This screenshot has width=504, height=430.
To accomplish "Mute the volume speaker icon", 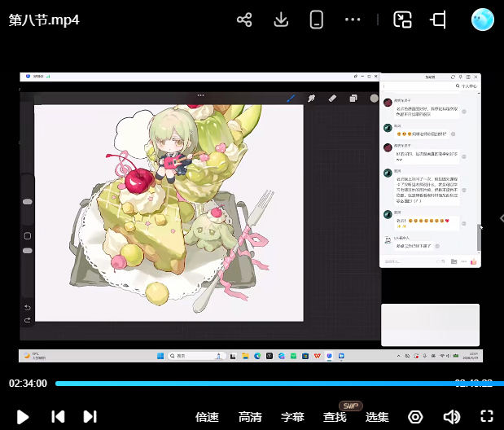I will 451,417.
